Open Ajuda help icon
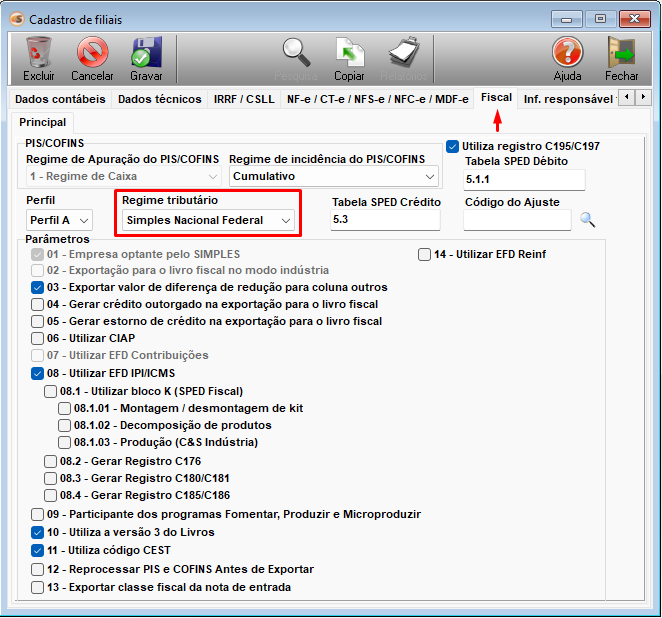This screenshot has height=618, width=662. (x=567, y=53)
